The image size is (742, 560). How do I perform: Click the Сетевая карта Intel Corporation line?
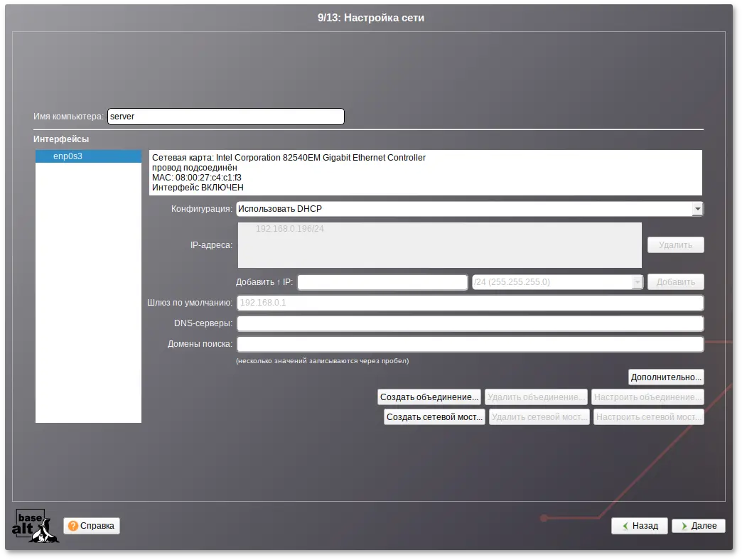point(289,158)
